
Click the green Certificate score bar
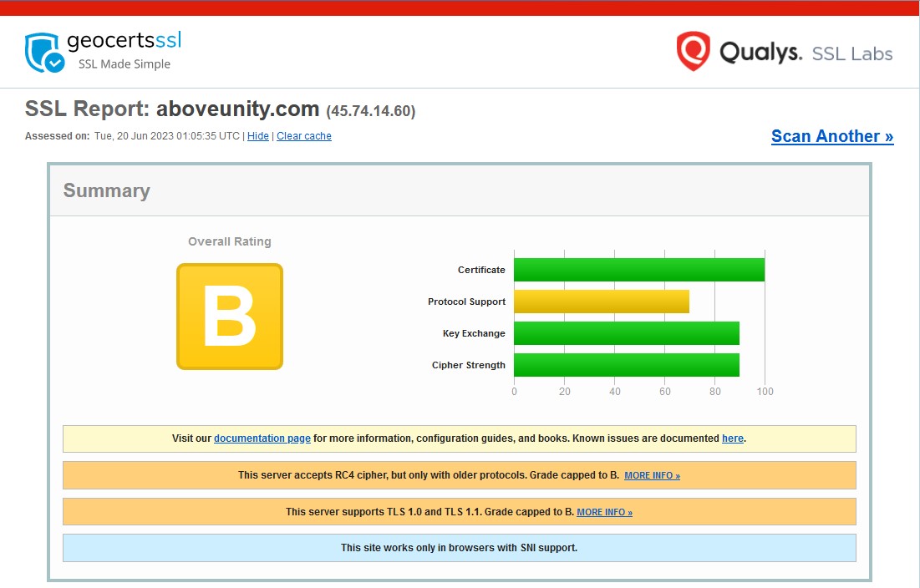point(639,270)
